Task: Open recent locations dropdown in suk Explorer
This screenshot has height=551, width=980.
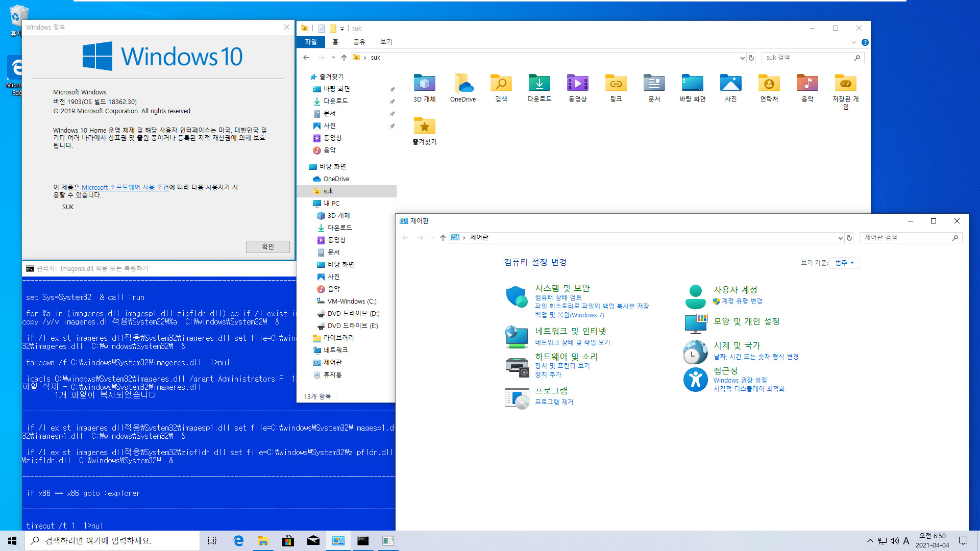Action: (x=333, y=58)
